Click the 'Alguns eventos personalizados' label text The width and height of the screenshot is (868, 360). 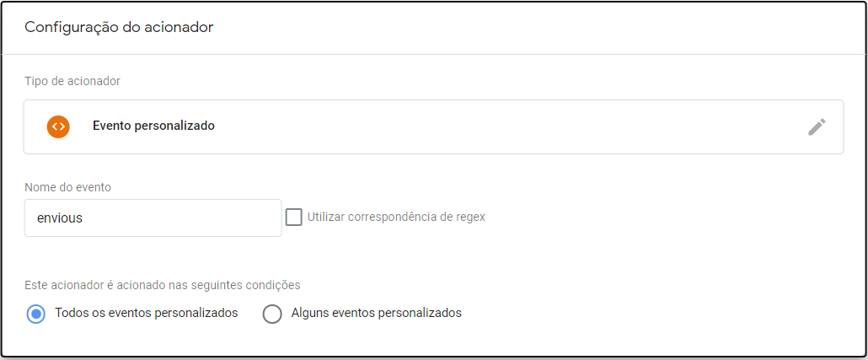(376, 313)
